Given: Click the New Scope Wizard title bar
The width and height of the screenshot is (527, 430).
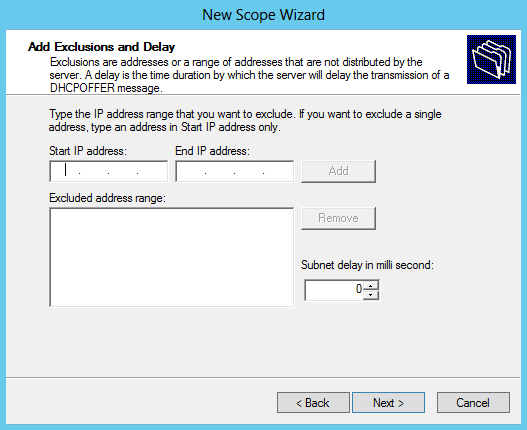Looking at the screenshot, I should point(264,15).
